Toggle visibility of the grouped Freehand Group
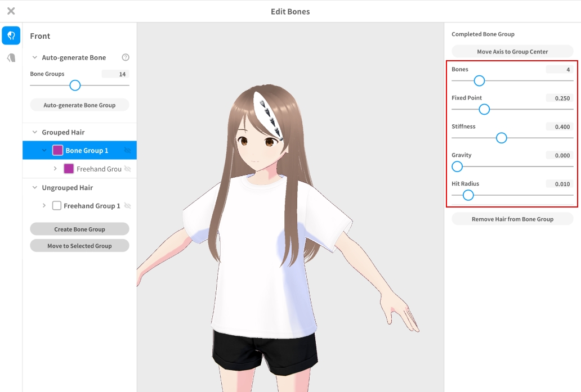The image size is (581, 392). (127, 169)
